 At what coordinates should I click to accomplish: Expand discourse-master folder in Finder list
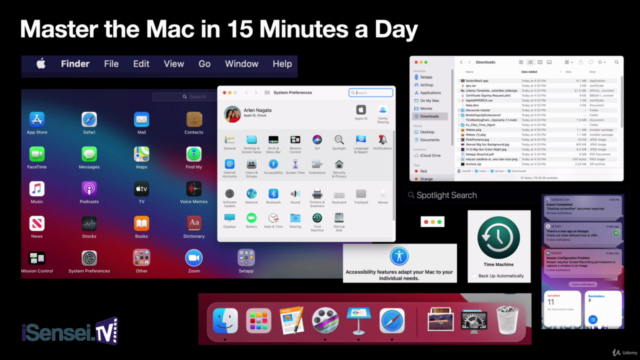[x=459, y=110]
